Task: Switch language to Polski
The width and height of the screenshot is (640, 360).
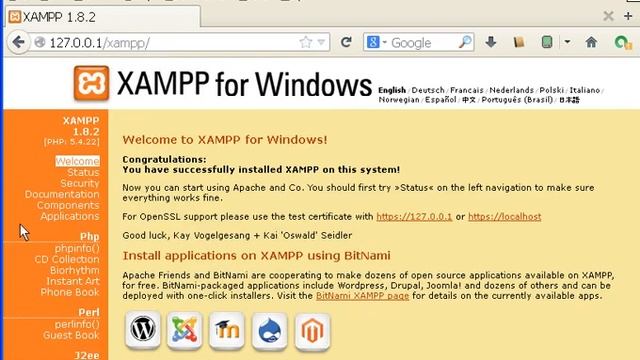Action: click(551, 90)
